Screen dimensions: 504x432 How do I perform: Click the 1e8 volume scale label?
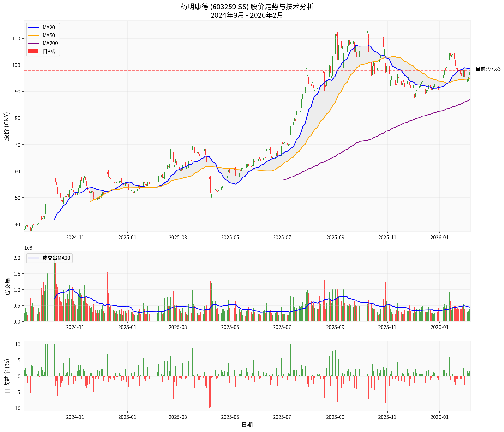(28, 248)
